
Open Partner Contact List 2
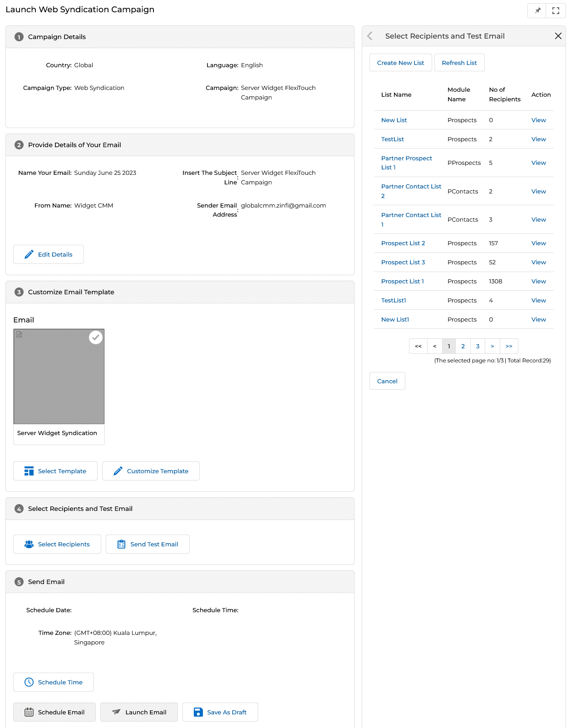click(x=411, y=191)
